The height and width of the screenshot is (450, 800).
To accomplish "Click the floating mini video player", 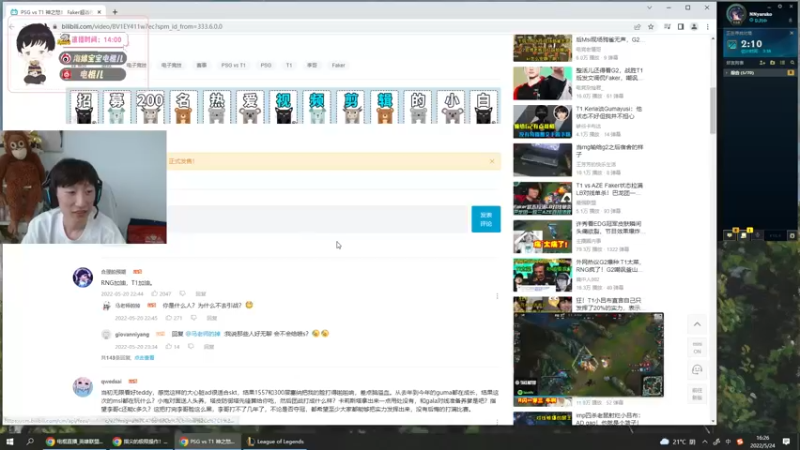I will (588, 355).
